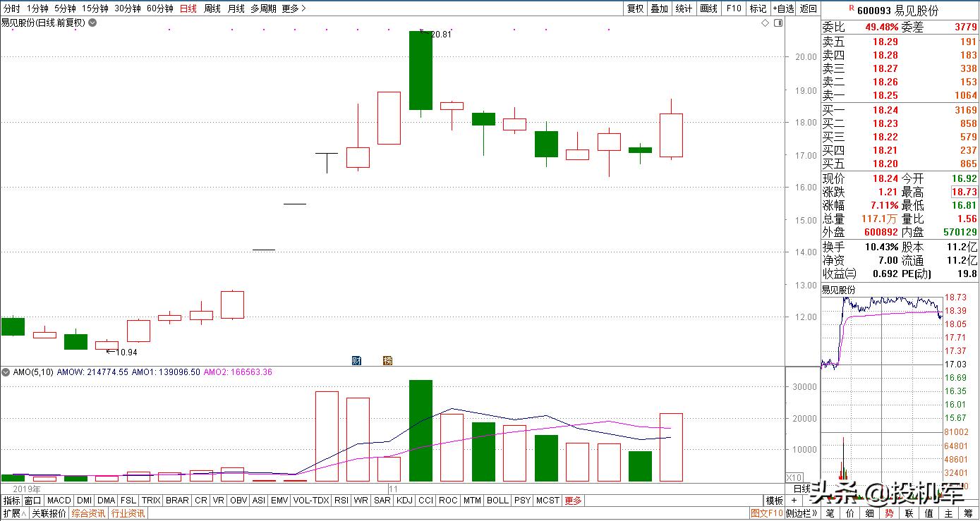Open 统计 statistics
Viewport: 980px width, 521px height.
(x=684, y=8)
